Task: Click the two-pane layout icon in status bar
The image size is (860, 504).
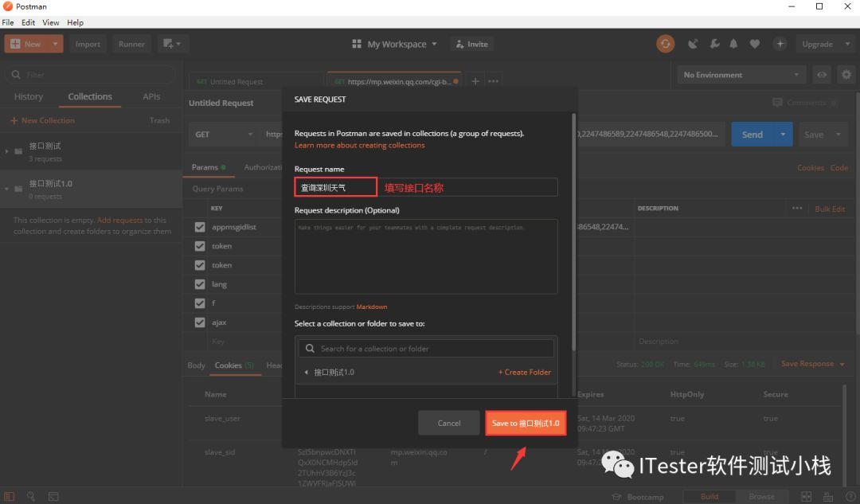Action: tap(806, 496)
